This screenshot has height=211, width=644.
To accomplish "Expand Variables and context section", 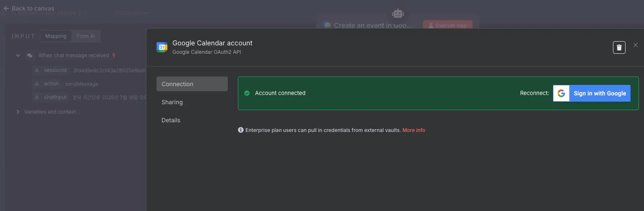I will 18,112.
